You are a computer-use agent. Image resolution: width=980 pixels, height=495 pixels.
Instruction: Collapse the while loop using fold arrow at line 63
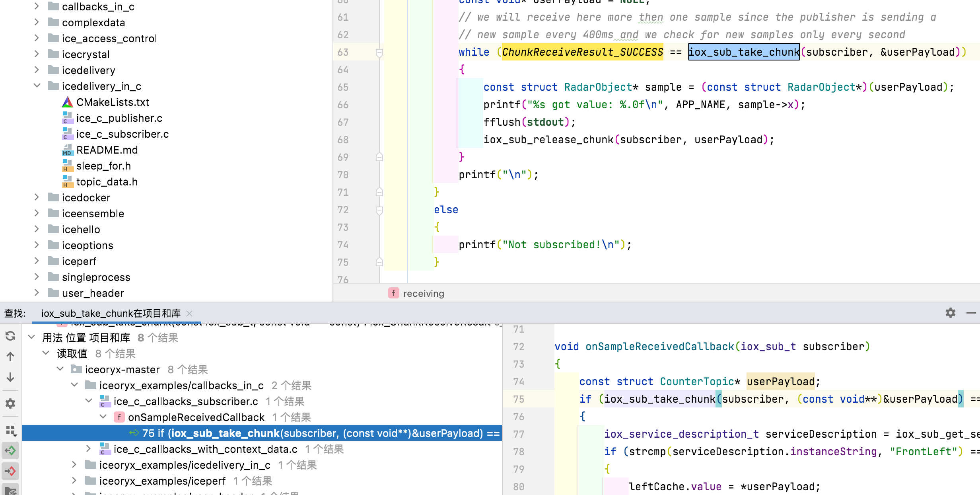379,52
